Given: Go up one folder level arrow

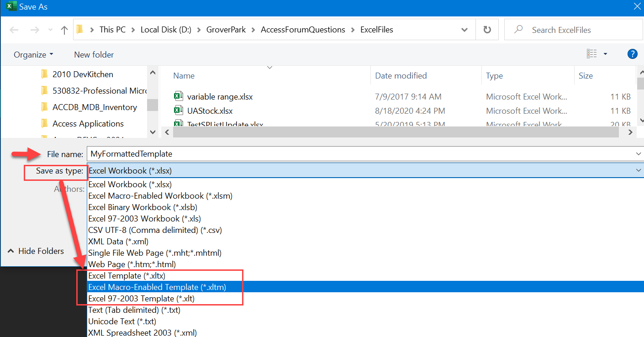Looking at the screenshot, I should tap(64, 30).
